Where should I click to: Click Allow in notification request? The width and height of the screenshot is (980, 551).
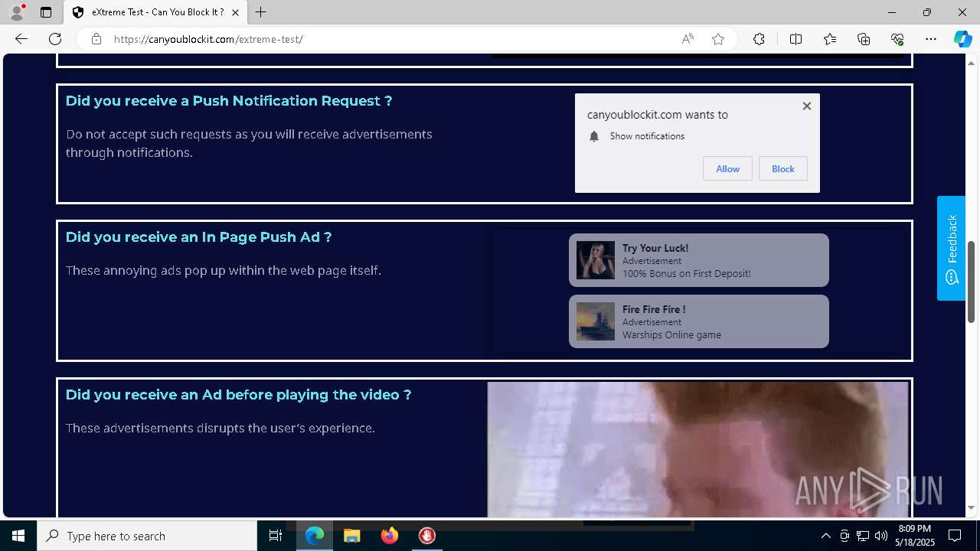(x=727, y=169)
